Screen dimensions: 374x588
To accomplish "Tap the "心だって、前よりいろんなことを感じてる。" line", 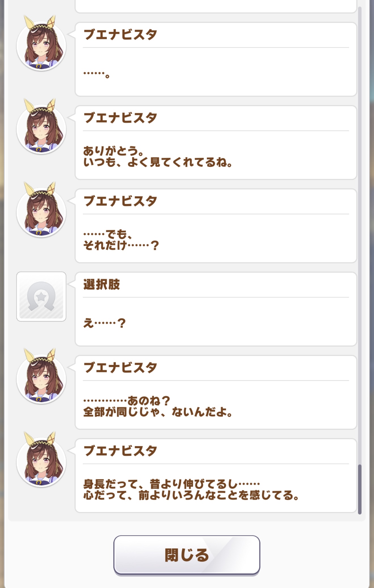I will [191, 495].
